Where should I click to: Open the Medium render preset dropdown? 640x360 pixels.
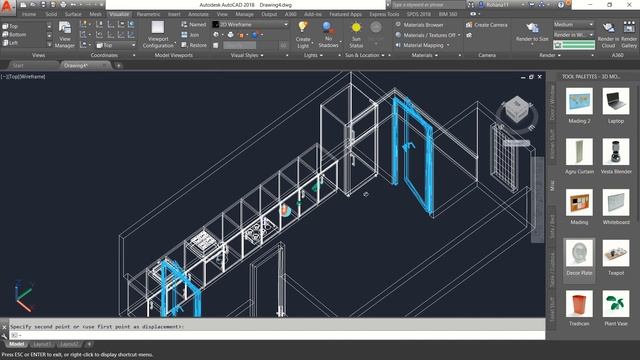click(573, 24)
